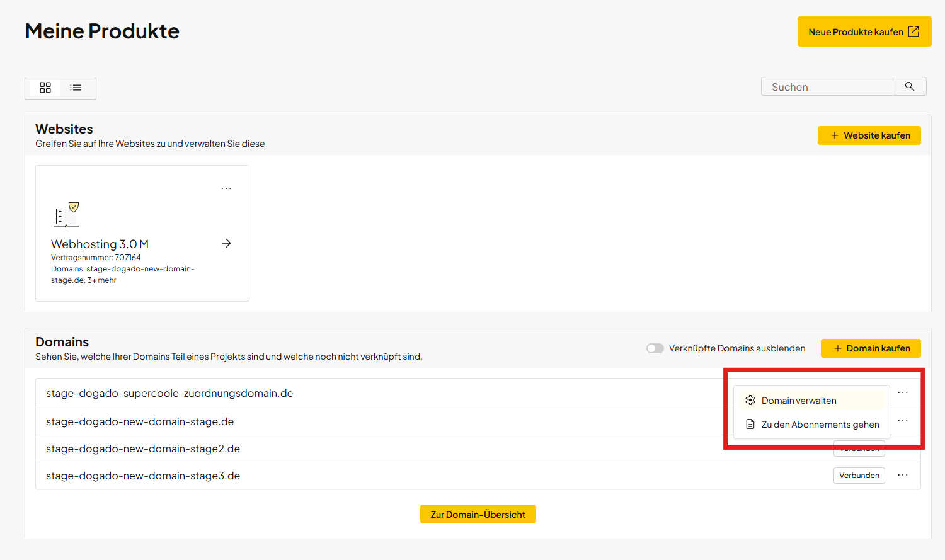Viewport: 945px width, 560px height.
Task: Open the Webhosting card three-dot menu
Action: 226,188
